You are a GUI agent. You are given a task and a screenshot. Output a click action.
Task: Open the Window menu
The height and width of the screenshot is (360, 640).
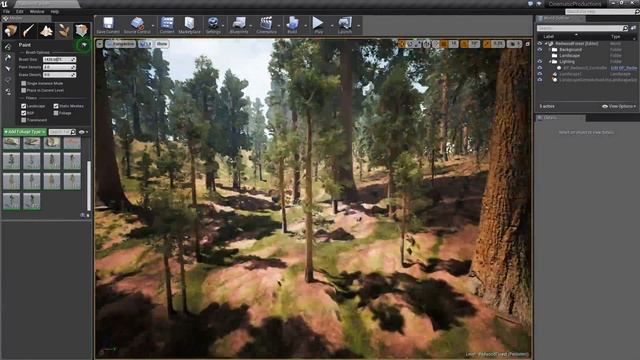click(37, 11)
